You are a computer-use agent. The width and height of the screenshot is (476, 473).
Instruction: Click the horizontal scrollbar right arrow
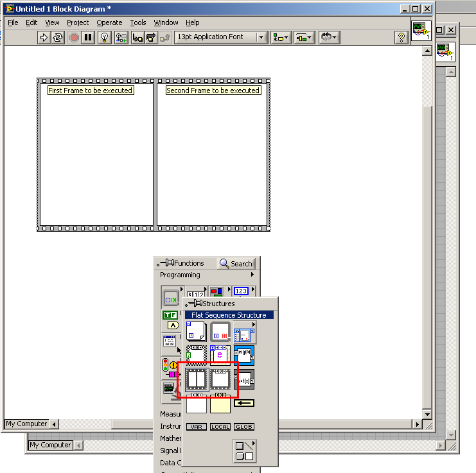417,424
